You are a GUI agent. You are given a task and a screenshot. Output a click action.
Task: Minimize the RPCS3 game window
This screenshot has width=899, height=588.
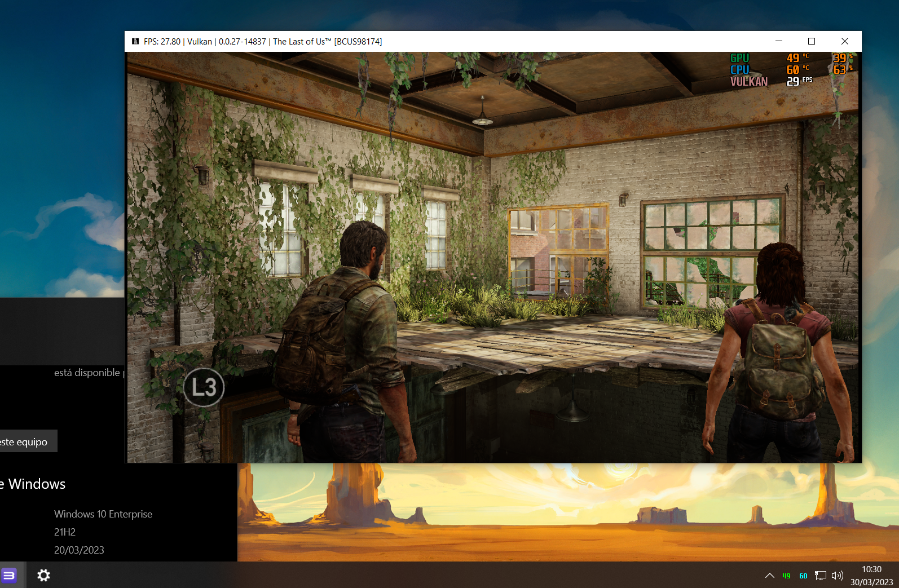779,41
